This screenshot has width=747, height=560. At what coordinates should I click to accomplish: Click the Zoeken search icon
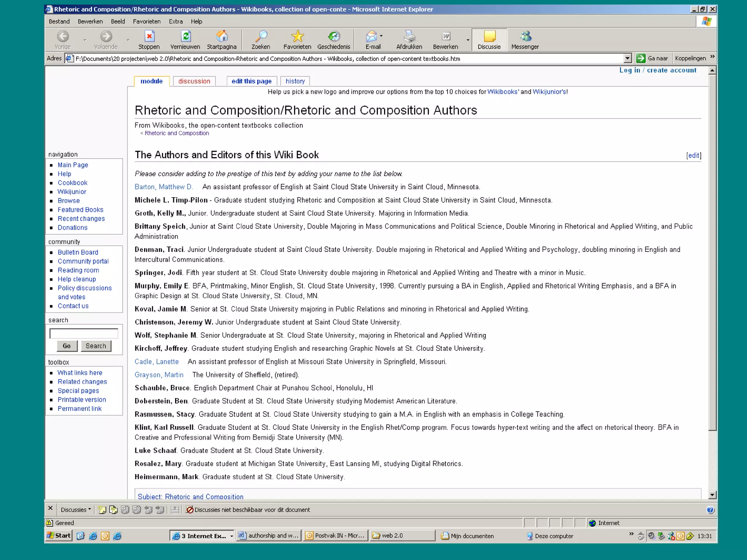pos(261,37)
